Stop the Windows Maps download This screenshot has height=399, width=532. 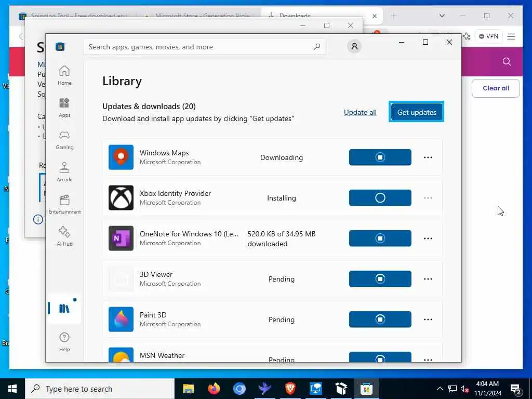click(380, 157)
